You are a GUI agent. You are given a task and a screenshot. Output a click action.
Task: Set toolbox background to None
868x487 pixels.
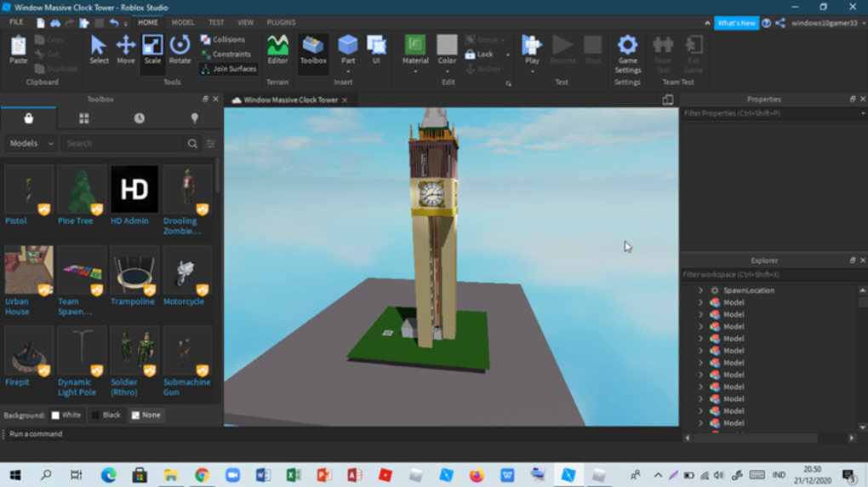pyautogui.click(x=146, y=415)
